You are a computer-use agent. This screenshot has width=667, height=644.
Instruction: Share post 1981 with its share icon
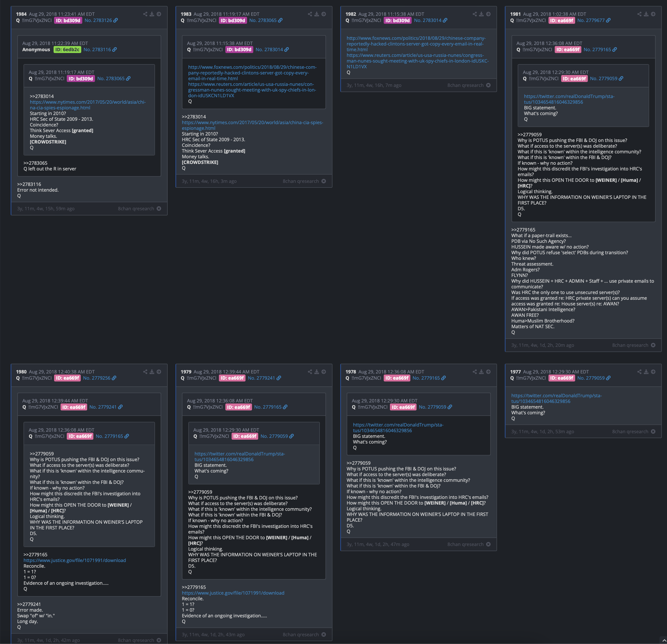(x=639, y=14)
